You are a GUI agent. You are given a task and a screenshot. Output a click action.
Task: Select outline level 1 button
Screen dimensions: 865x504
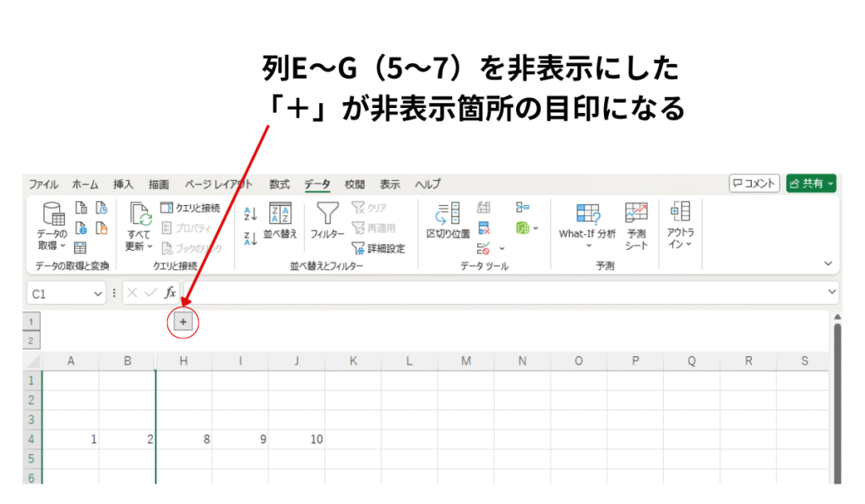coord(31,322)
